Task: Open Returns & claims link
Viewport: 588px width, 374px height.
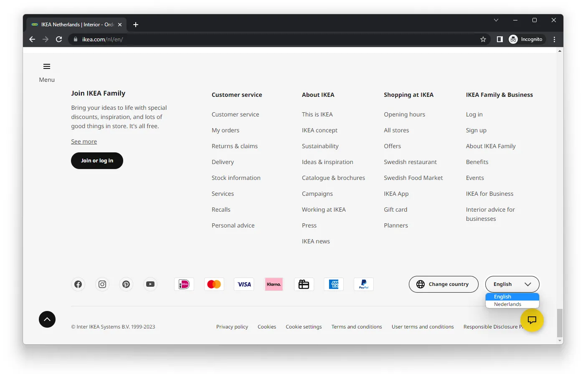Action: click(x=235, y=146)
